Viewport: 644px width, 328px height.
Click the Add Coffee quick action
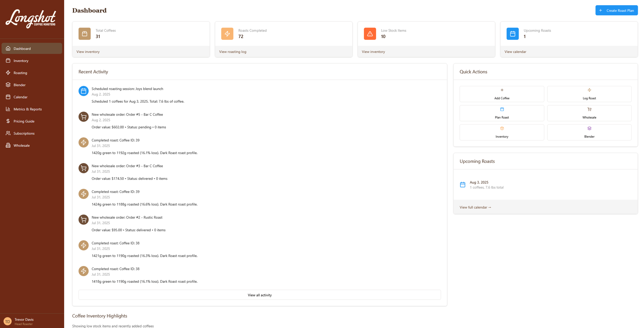(x=502, y=94)
